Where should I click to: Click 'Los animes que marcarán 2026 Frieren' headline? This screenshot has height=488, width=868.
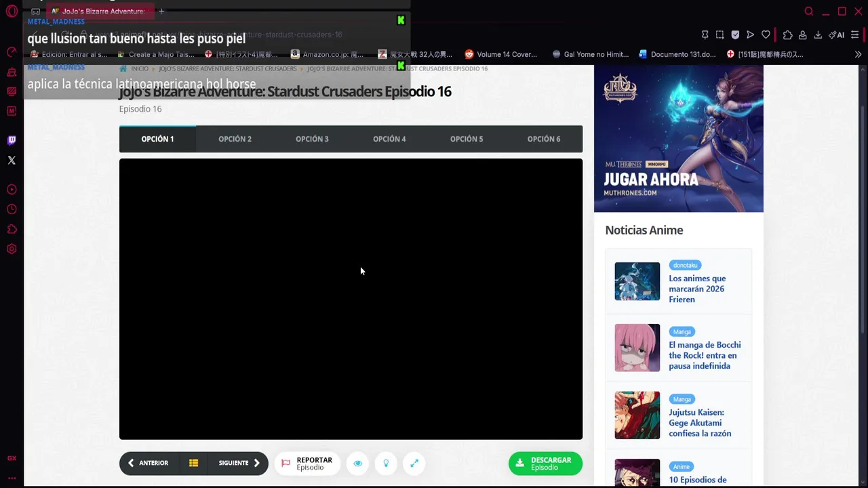(697, 289)
